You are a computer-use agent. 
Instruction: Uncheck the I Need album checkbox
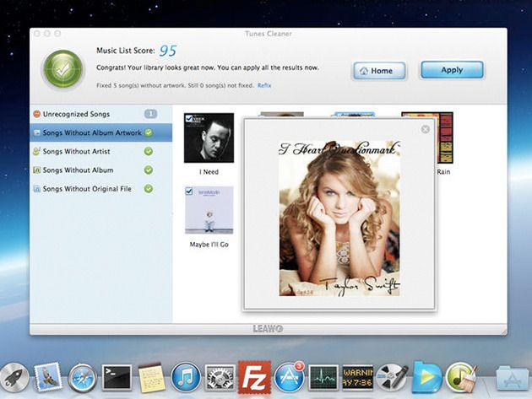(x=189, y=118)
